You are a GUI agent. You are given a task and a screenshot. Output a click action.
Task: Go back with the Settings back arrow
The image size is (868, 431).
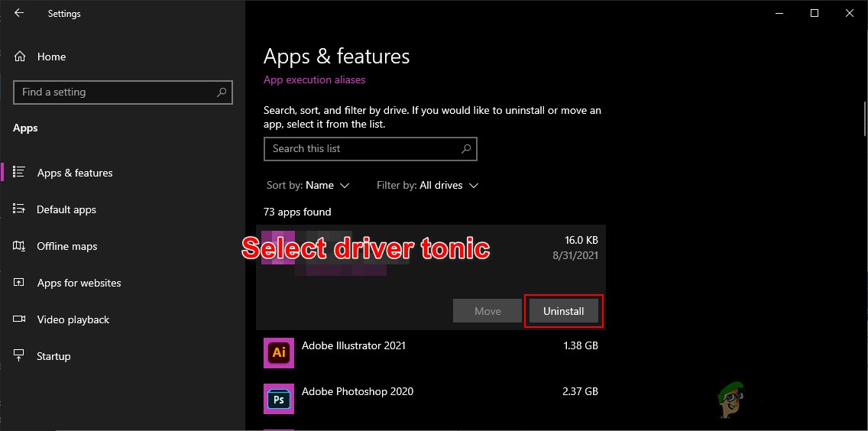point(19,13)
